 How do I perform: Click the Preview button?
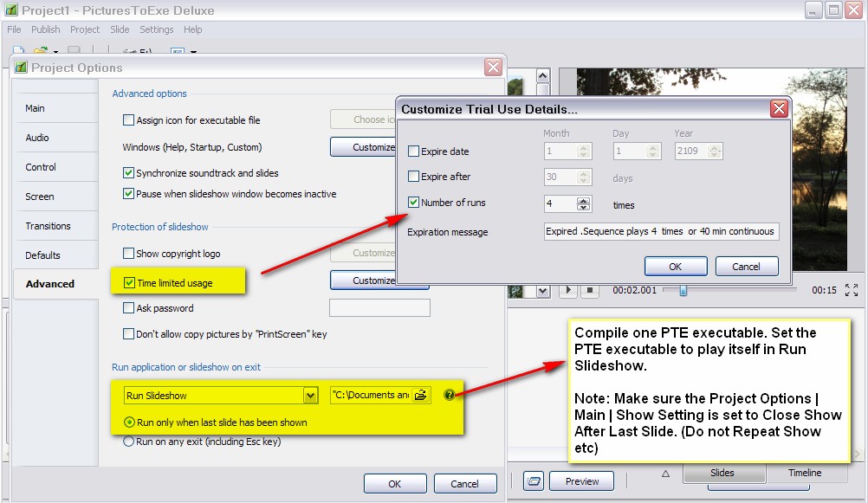582,480
